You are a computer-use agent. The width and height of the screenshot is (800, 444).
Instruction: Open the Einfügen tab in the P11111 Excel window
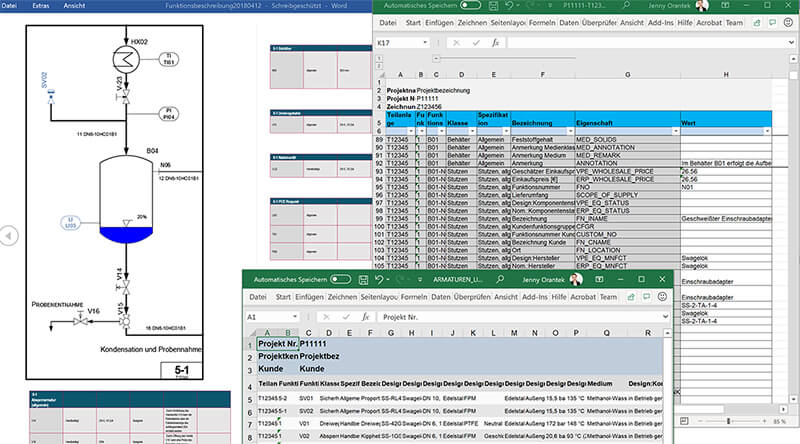(x=439, y=23)
